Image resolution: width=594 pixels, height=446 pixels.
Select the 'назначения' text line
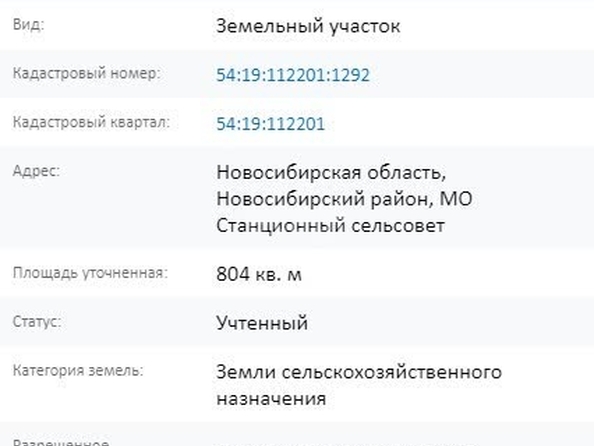pos(271,399)
